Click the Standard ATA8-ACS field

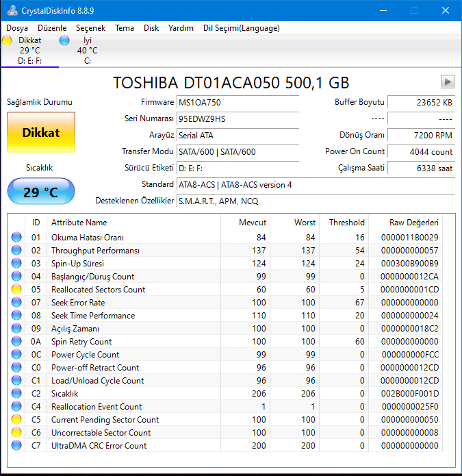[316, 184]
